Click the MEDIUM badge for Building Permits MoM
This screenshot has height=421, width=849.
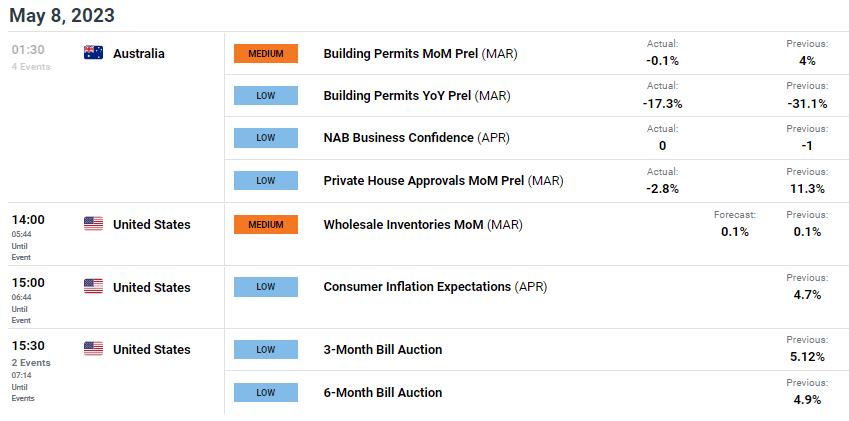266,54
